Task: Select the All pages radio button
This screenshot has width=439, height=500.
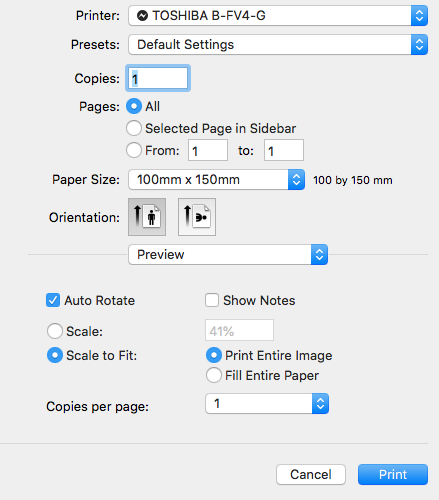Action: click(x=134, y=106)
